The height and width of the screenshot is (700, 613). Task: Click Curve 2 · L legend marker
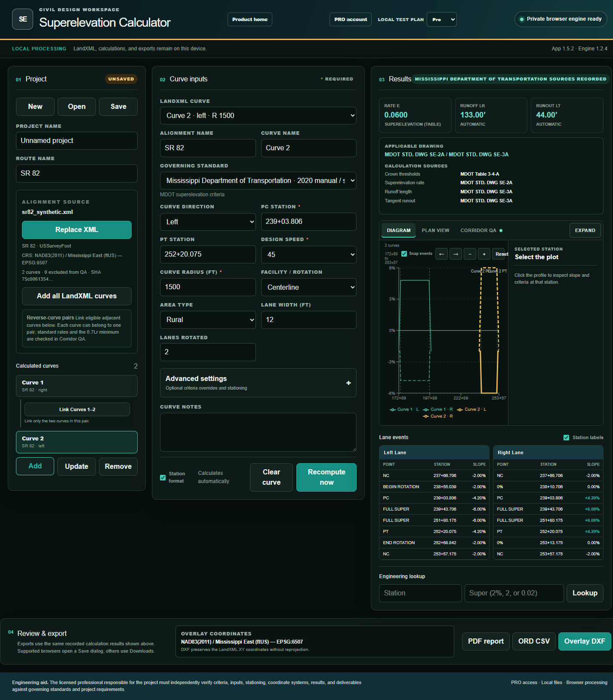(460, 409)
